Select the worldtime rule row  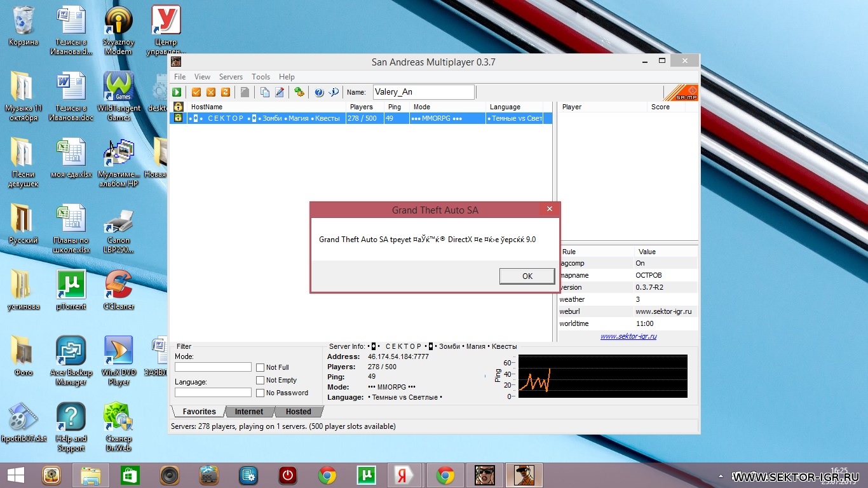[628, 323]
